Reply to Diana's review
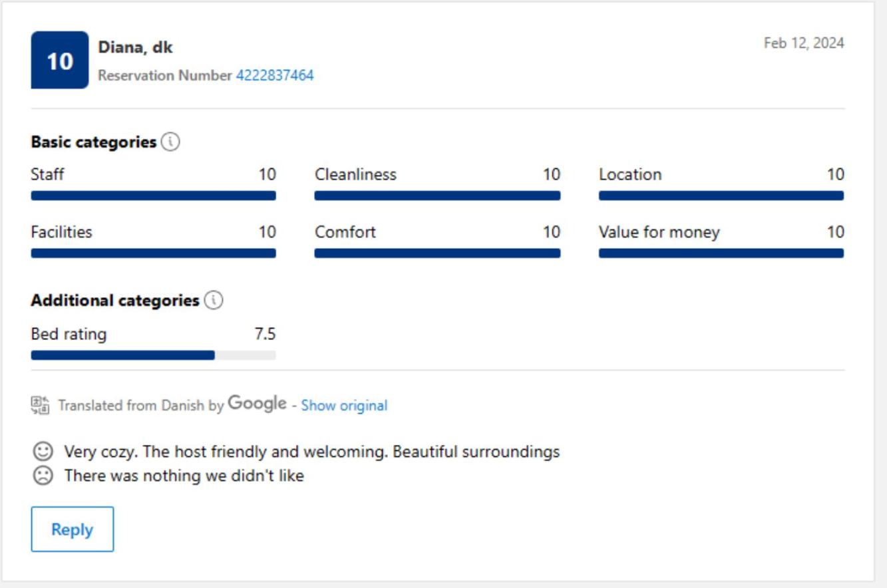The height and width of the screenshot is (588, 887). (73, 529)
